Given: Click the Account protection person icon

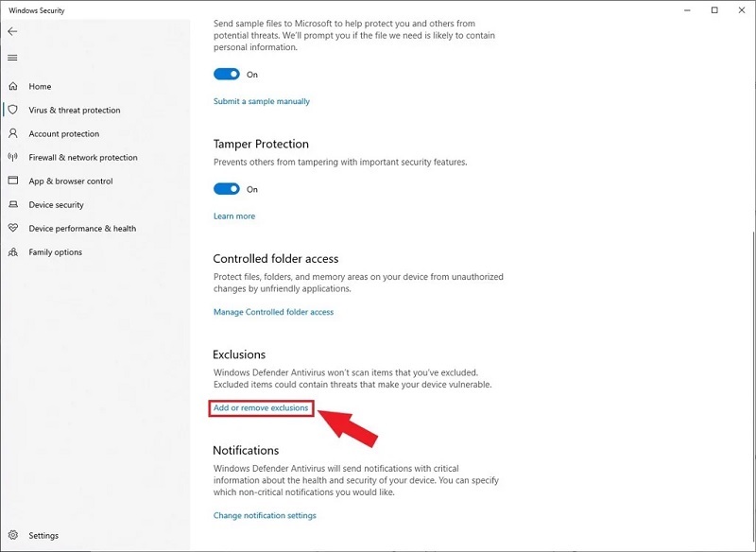Looking at the screenshot, I should (x=13, y=133).
